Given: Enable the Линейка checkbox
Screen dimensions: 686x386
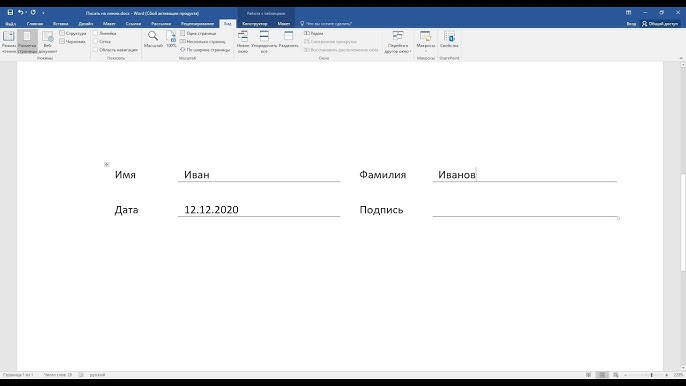Looking at the screenshot, I should coord(105,33).
